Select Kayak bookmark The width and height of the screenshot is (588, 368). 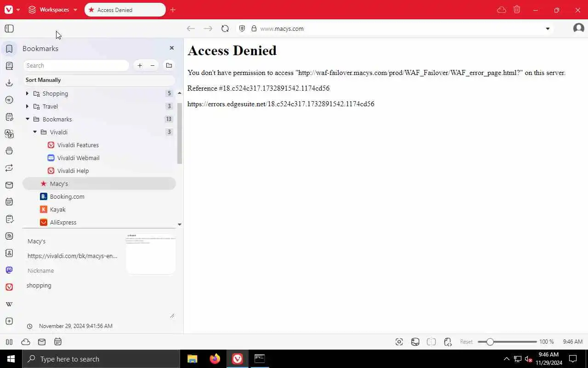53,209
